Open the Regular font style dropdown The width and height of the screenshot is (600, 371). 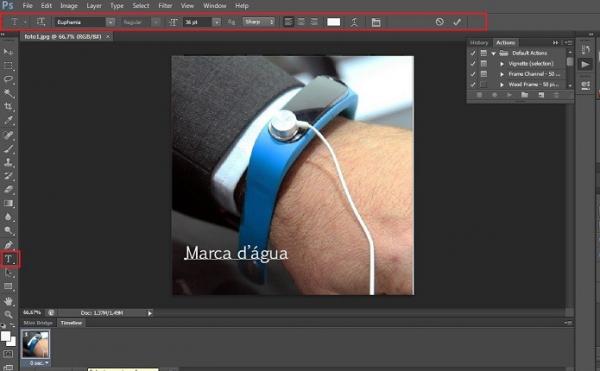click(156, 22)
